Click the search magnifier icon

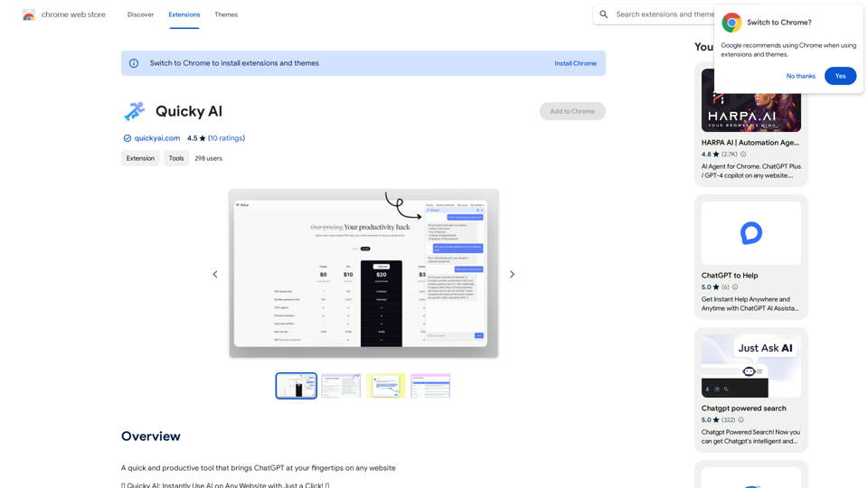tap(604, 14)
